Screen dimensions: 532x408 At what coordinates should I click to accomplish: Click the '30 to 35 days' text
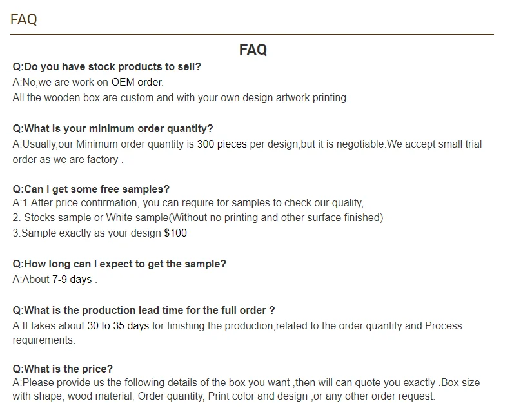tap(118, 325)
